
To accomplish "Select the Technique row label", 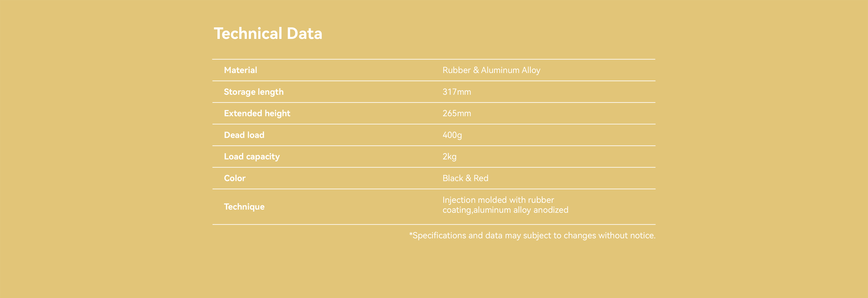I will click(x=244, y=207).
